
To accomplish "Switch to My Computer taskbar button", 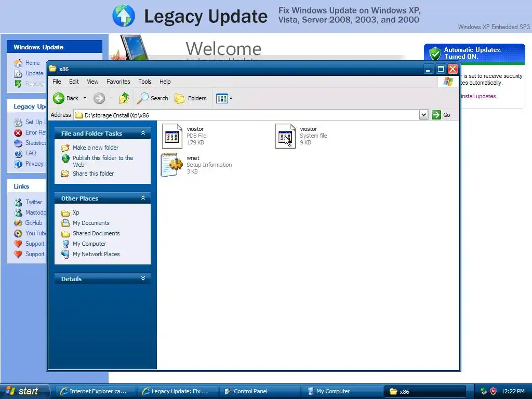I will (342, 392).
